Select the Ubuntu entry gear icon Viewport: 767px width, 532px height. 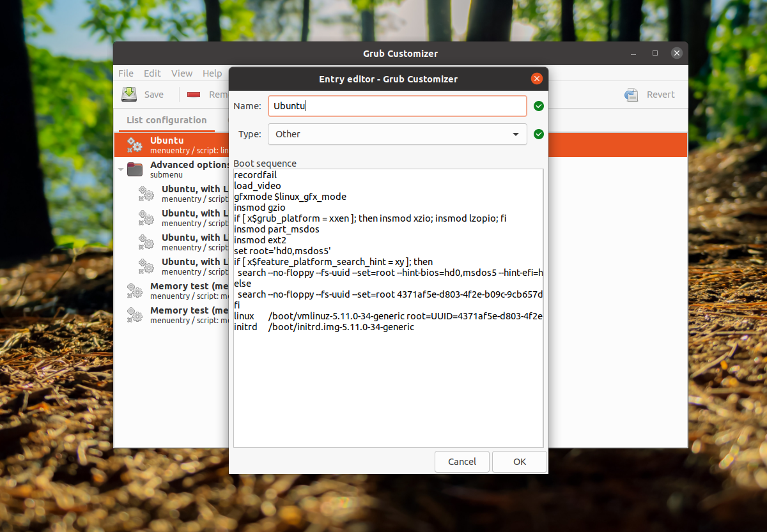(134, 145)
